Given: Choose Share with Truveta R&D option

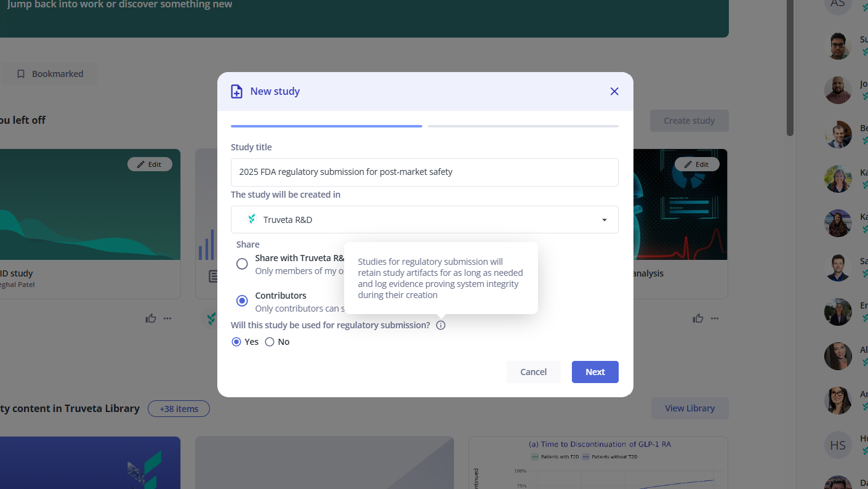Looking at the screenshot, I should pyautogui.click(x=242, y=264).
